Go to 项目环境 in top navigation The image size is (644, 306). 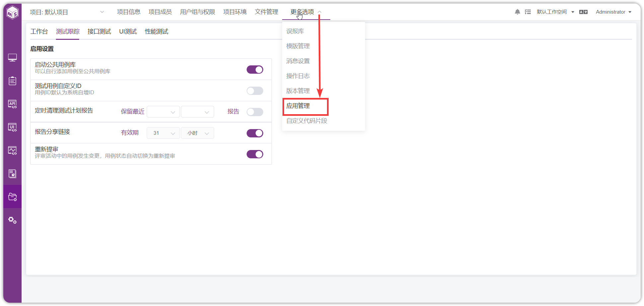coord(235,12)
